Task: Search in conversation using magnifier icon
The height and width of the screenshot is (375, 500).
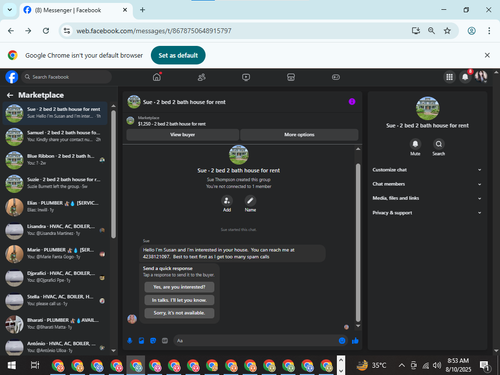Action: [x=439, y=144]
